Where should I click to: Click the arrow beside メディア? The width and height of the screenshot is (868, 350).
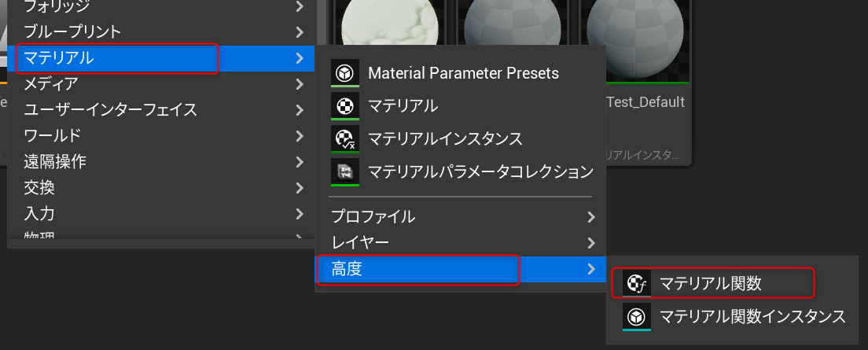tap(300, 84)
